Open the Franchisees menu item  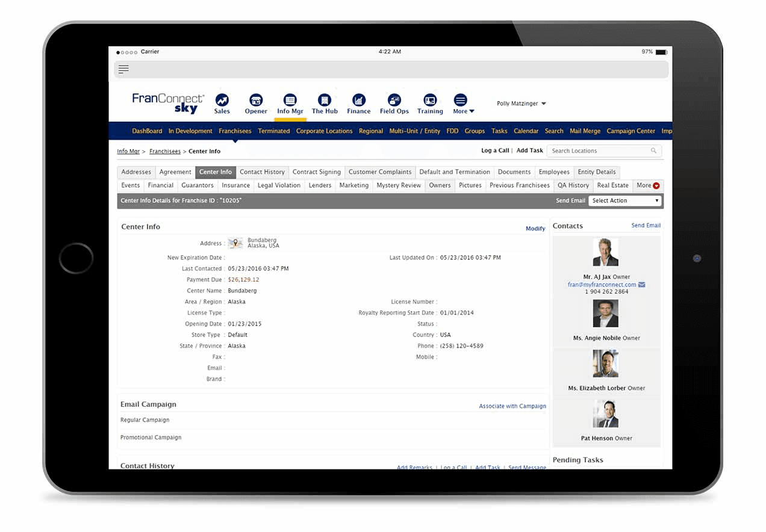[x=235, y=131]
